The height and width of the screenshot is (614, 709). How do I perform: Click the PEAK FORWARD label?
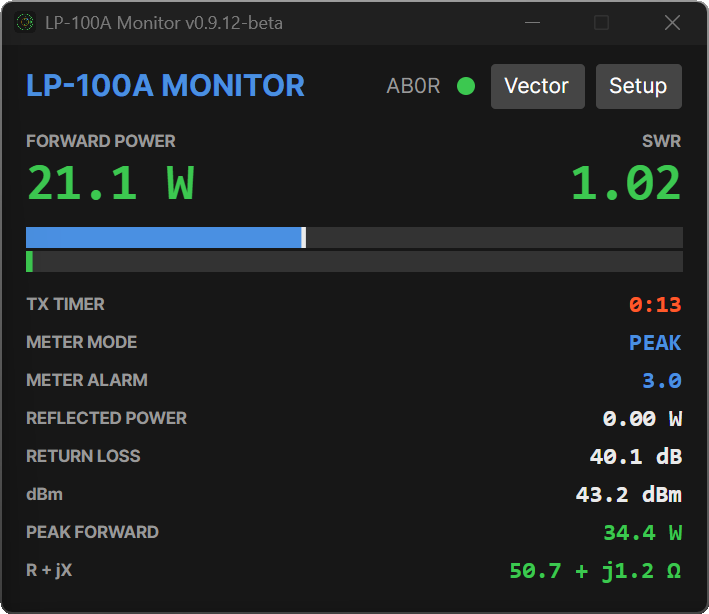pyautogui.click(x=93, y=532)
